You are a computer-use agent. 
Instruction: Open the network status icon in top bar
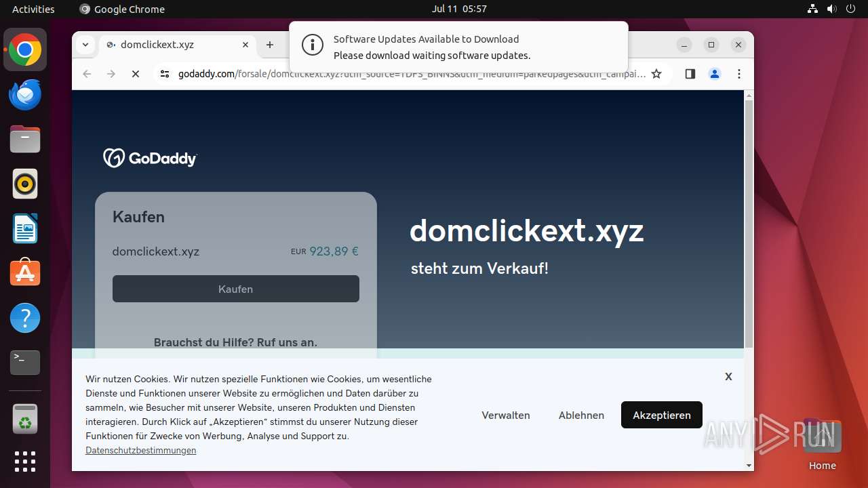coord(812,9)
